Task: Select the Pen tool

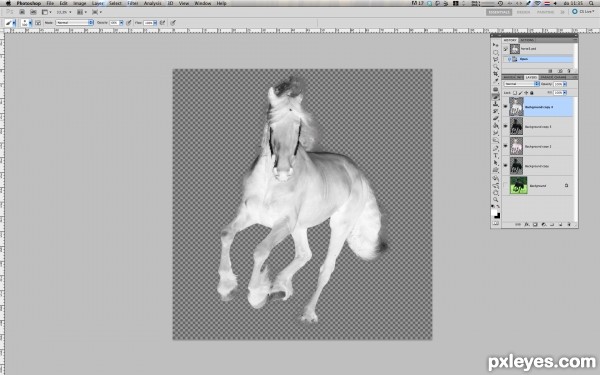Action: pyautogui.click(x=496, y=148)
